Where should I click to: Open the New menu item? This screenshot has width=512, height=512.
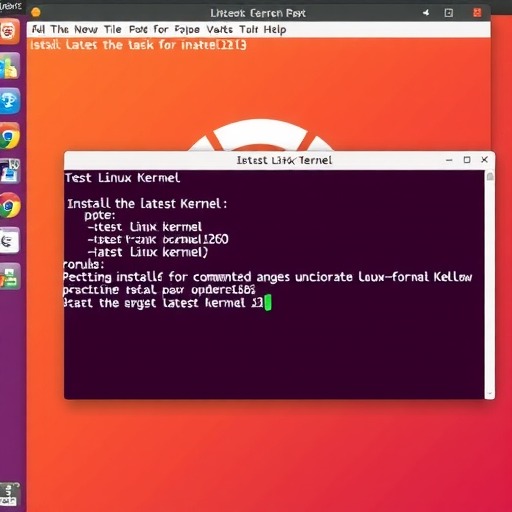point(86,30)
